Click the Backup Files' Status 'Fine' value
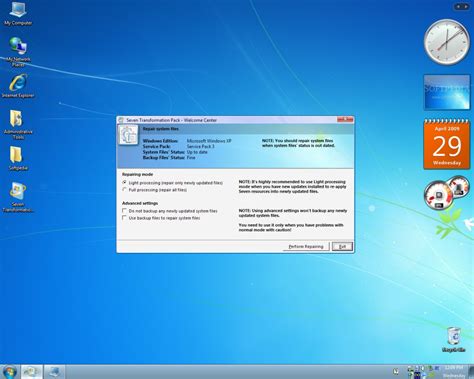 point(191,157)
